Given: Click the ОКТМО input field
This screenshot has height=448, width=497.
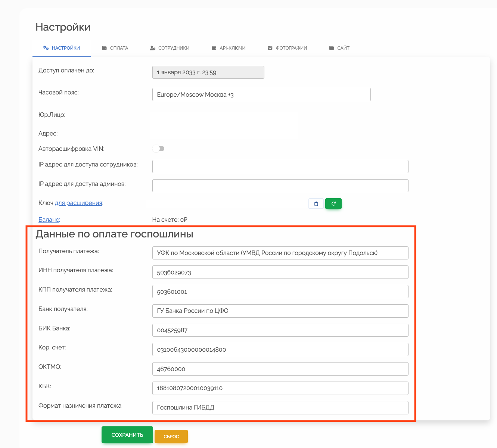Looking at the screenshot, I should (x=280, y=369).
